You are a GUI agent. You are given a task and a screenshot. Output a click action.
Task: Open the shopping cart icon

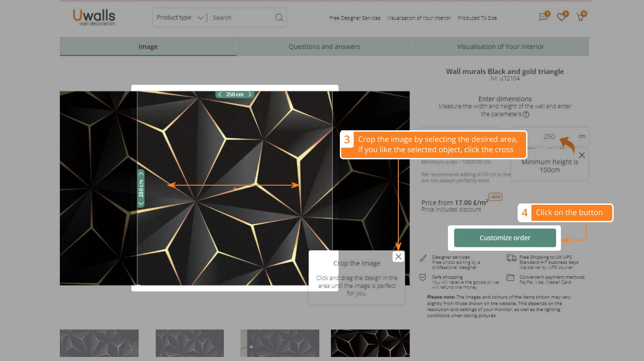[x=580, y=17]
